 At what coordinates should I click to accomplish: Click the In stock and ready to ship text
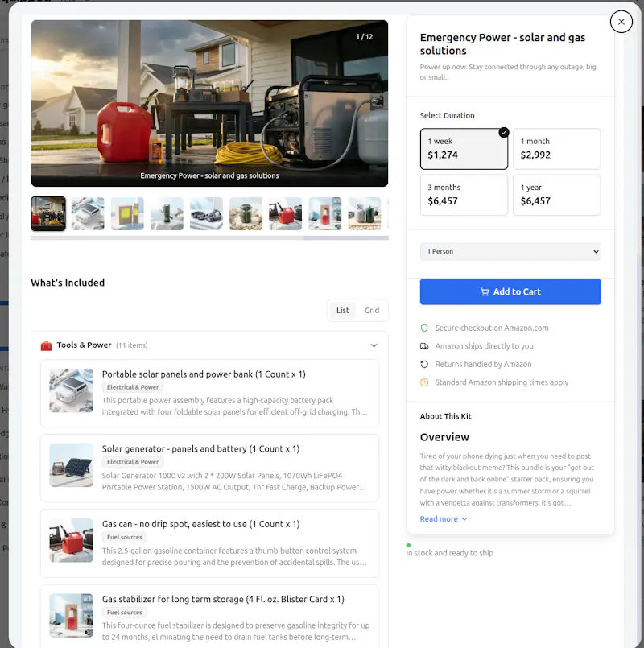pos(450,553)
